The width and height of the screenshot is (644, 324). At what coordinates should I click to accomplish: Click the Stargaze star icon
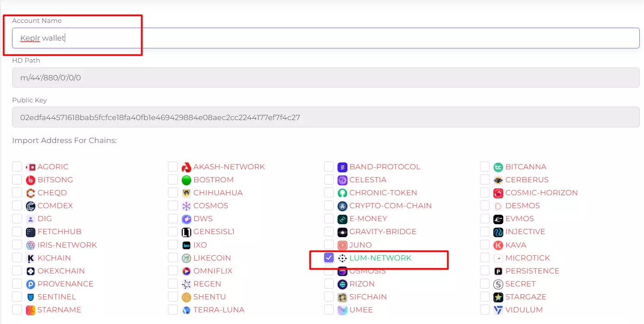pos(498,297)
